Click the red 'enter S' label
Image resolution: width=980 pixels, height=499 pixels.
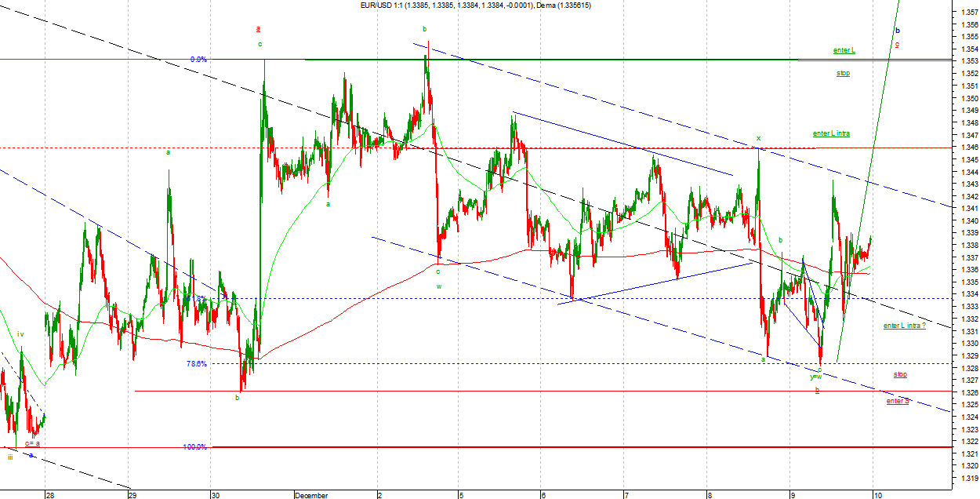898,401
